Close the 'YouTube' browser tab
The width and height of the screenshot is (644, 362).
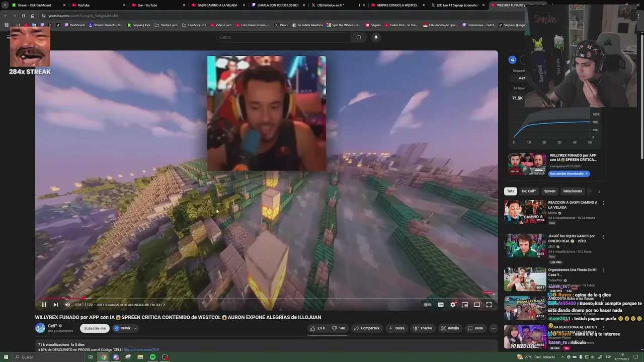(124, 5)
